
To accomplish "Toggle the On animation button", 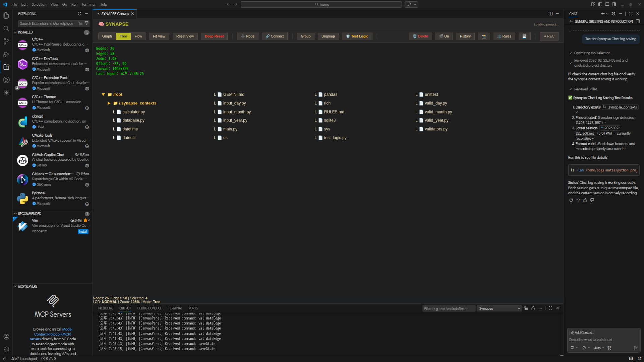I will [444, 37].
